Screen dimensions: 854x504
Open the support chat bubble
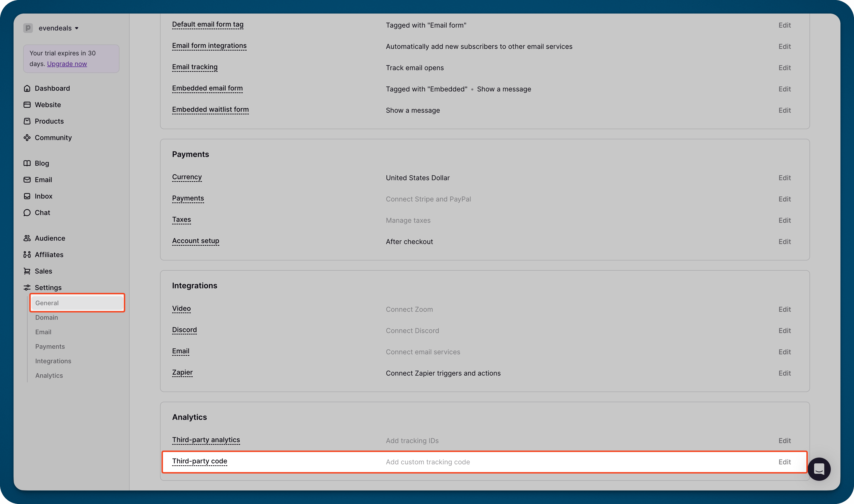click(x=819, y=469)
